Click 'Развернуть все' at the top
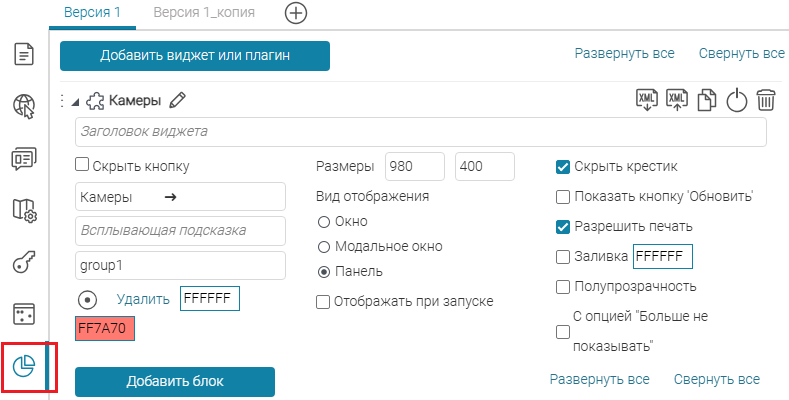Image resolution: width=789 pixels, height=400 pixels. point(624,53)
